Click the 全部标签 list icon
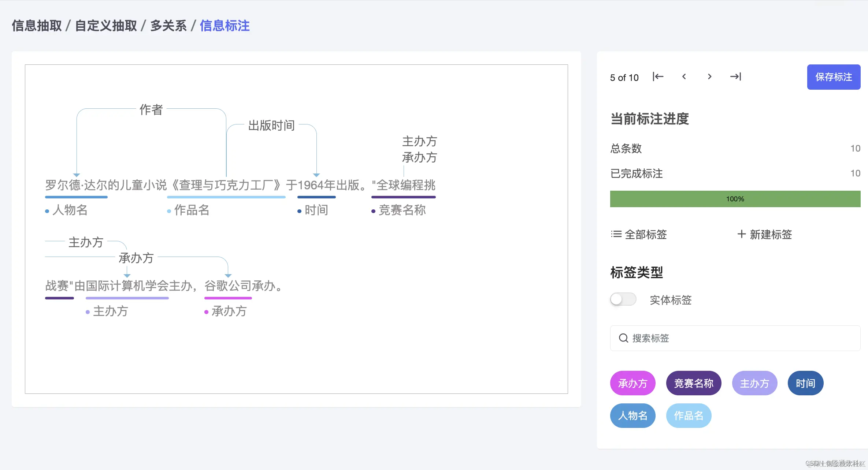 pyautogui.click(x=616, y=234)
